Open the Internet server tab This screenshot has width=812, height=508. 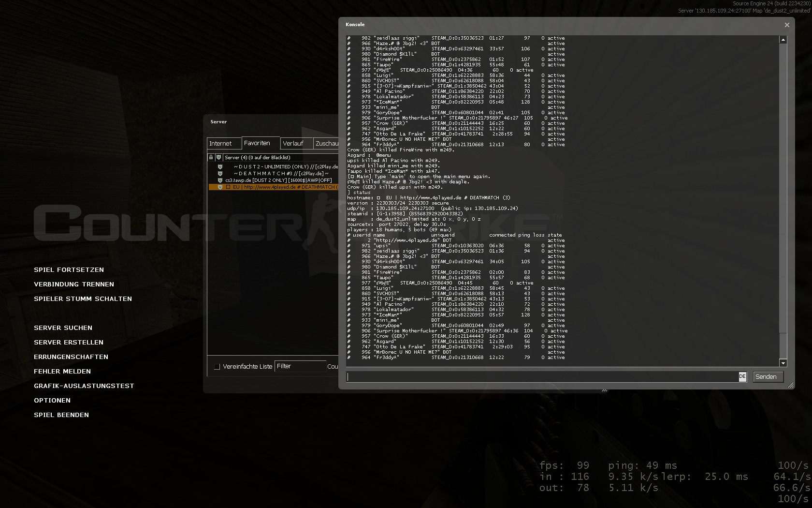point(224,144)
